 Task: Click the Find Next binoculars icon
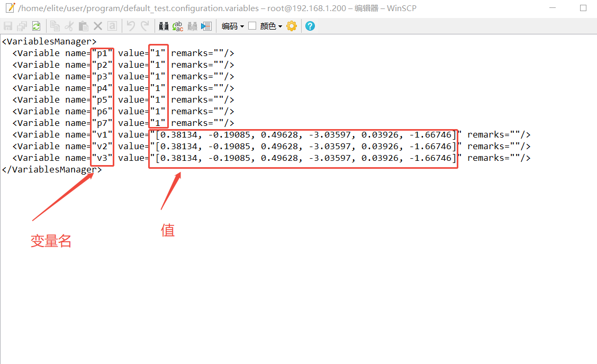pos(192,26)
